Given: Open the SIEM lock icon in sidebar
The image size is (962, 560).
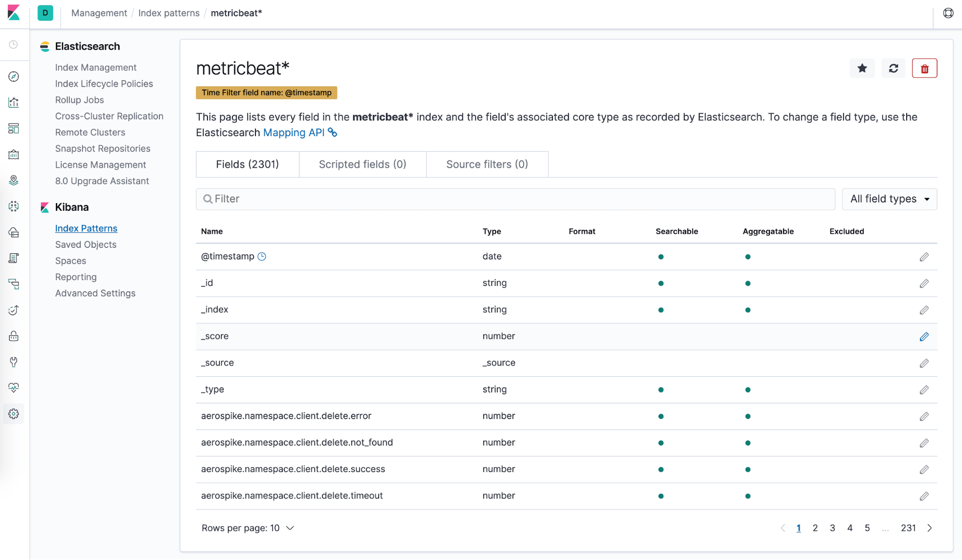Looking at the screenshot, I should point(14,336).
